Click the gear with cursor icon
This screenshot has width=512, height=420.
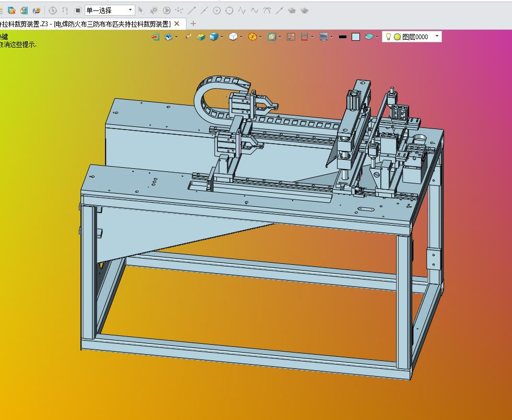(x=154, y=10)
